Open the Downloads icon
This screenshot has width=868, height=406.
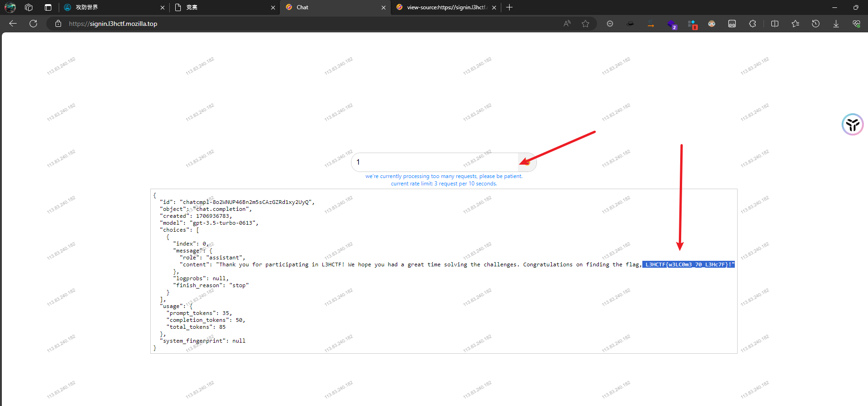click(836, 24)
